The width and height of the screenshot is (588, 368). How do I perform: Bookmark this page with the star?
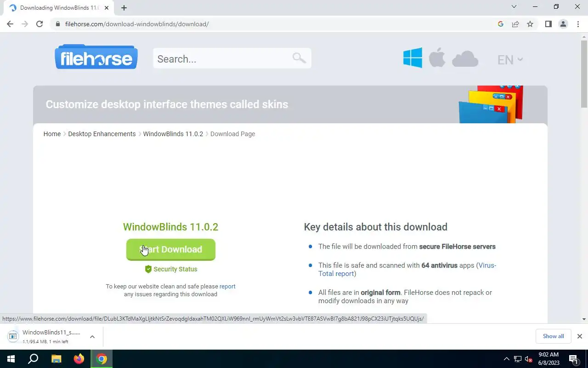[x=530, y=24]
